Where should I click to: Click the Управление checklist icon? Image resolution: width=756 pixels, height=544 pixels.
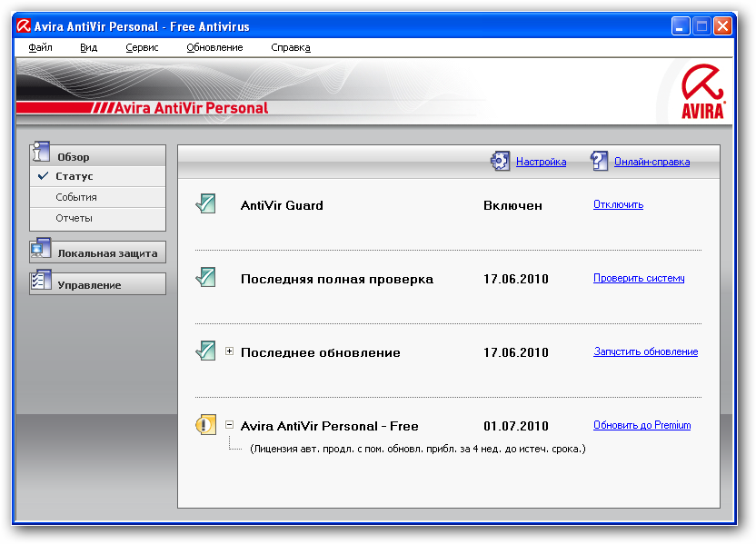point(41,280)
